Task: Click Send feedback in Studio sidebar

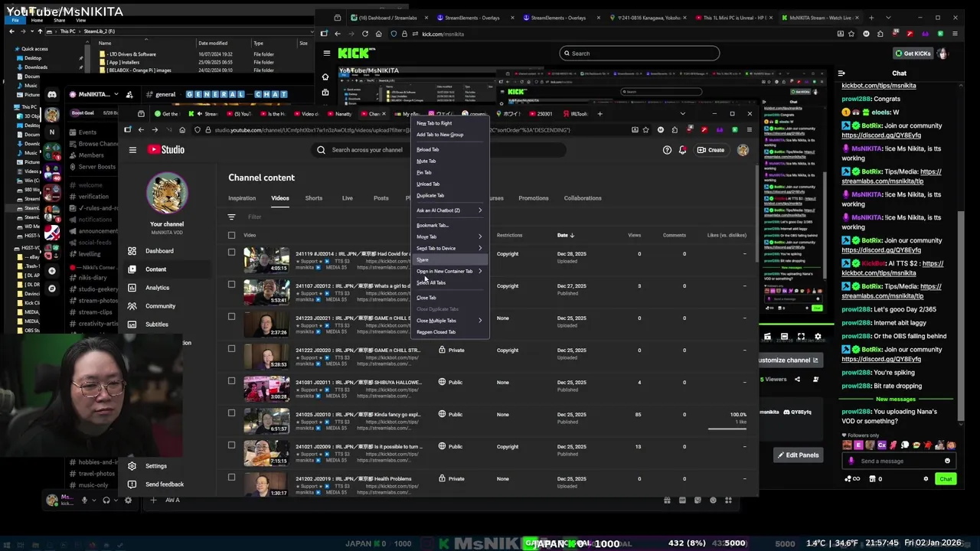Action: (x=164, y=484)
